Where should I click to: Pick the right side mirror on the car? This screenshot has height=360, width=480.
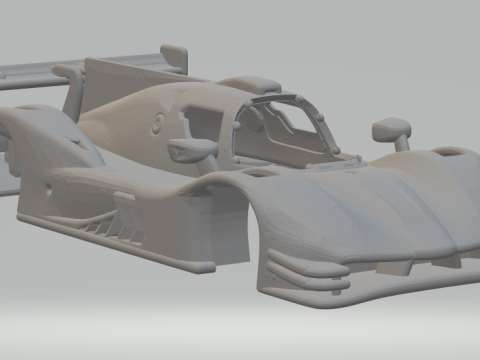pos(392,133)
